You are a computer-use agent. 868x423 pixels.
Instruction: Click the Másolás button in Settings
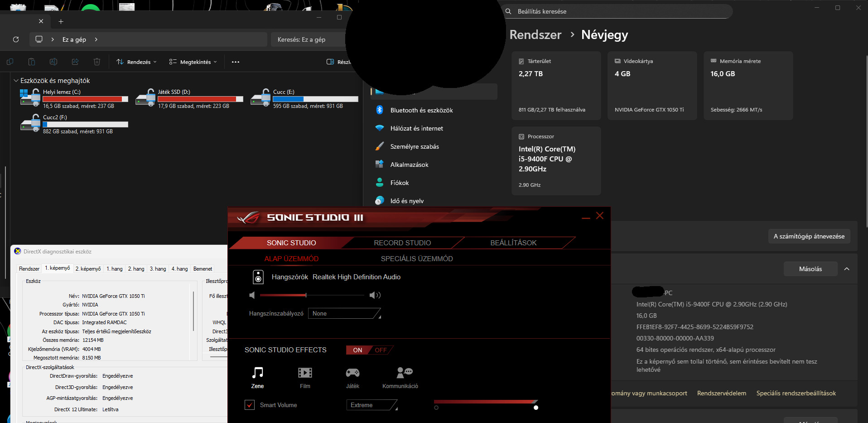tap(810, 269)
